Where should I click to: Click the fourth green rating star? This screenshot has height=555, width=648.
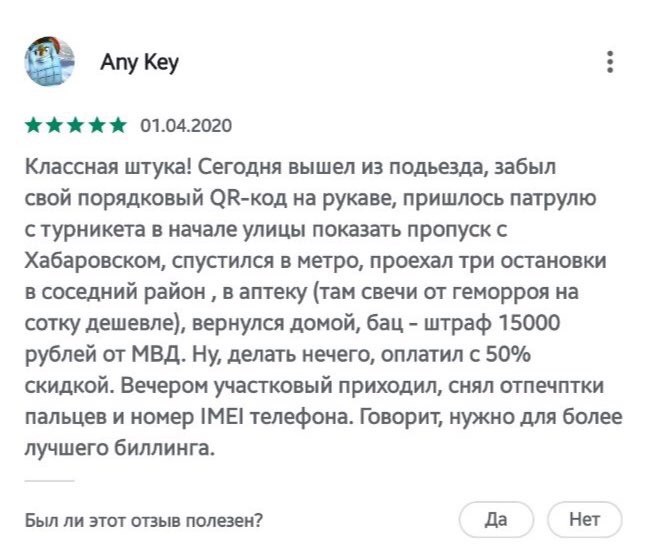pos(97,126)
